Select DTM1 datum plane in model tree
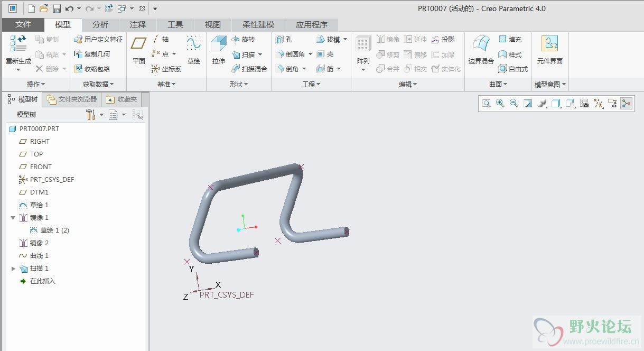644x351 pixels. (x=39, y=192)
